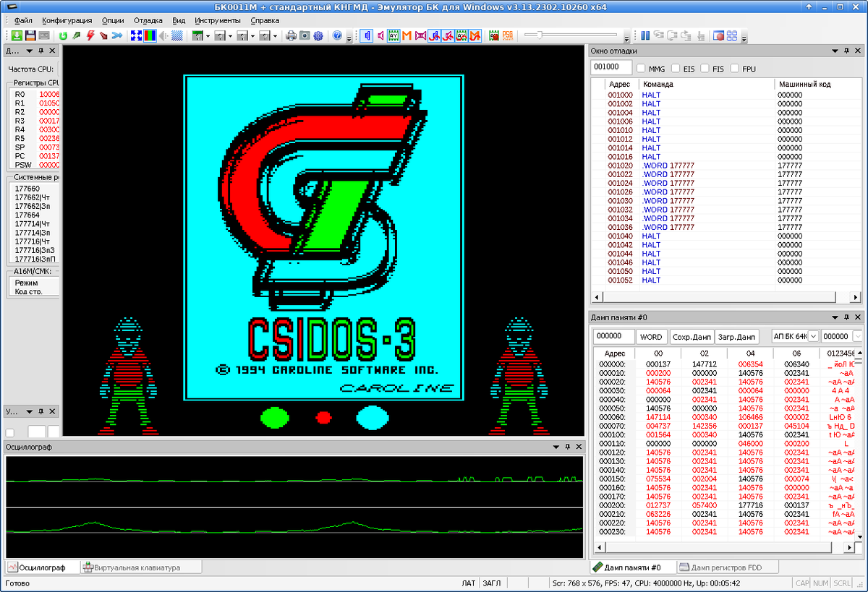Click the blue diagonal-hatch screen icon

[176, 35]
